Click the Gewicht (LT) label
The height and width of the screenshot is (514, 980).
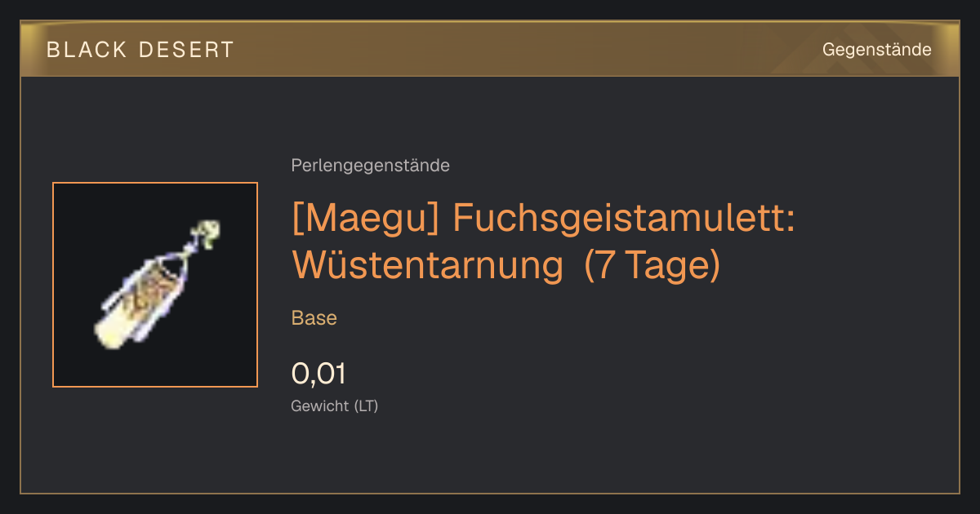(335, 406)
